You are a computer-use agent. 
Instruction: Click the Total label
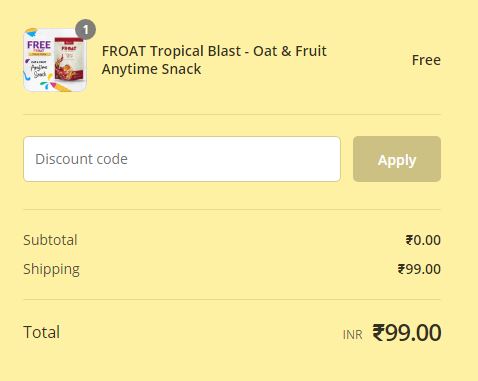tap(42, 332)
